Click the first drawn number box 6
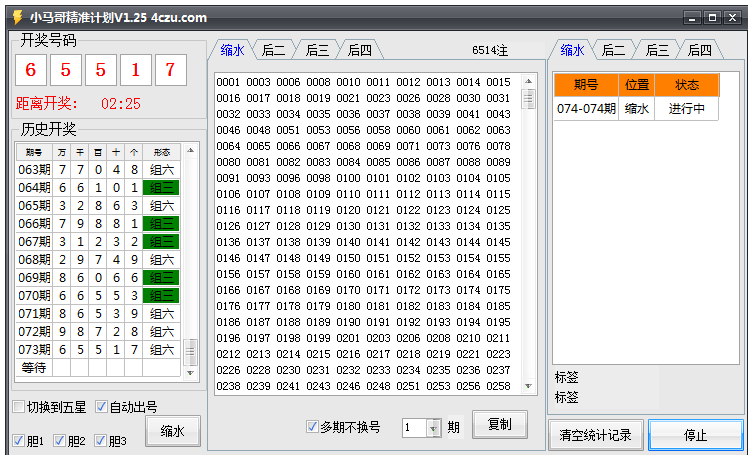This screenshot has height=459, width=751. click(31, 70)
